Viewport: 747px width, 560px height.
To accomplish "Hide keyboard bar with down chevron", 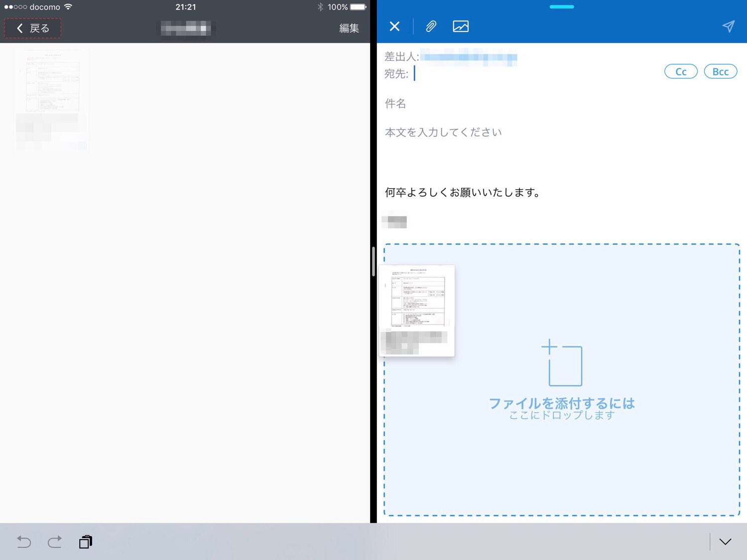I will point(725,542).
